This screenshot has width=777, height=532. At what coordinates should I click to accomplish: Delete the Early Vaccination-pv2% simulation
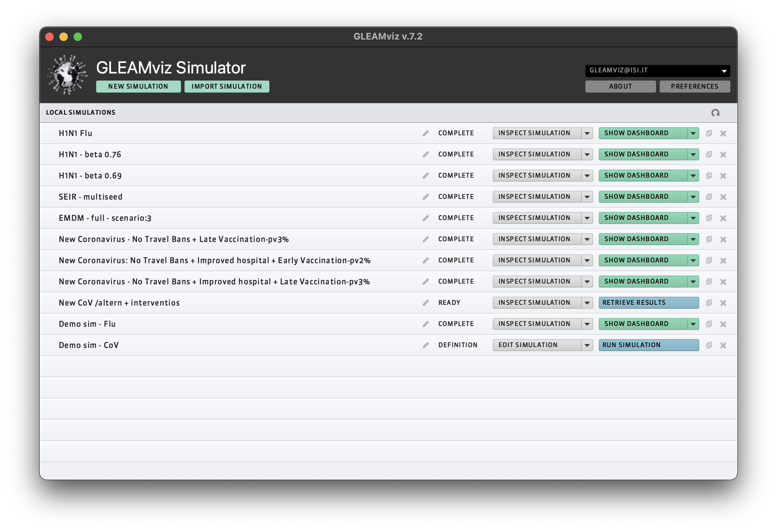pos(723,261)
